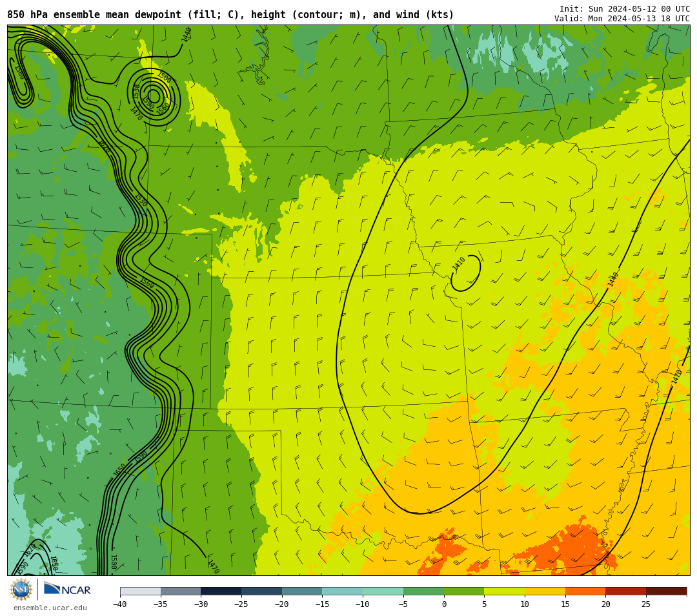Screen dimensions: 697x616
Task: Click the -40 colorbar tick label
Action: [x=119, y=604]
